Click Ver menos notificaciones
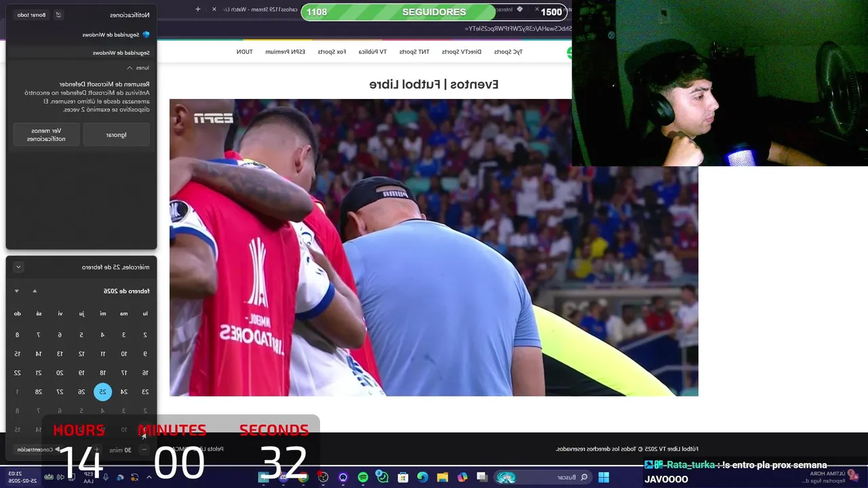This screenshot has height=488, width=868. click(46, 135)
